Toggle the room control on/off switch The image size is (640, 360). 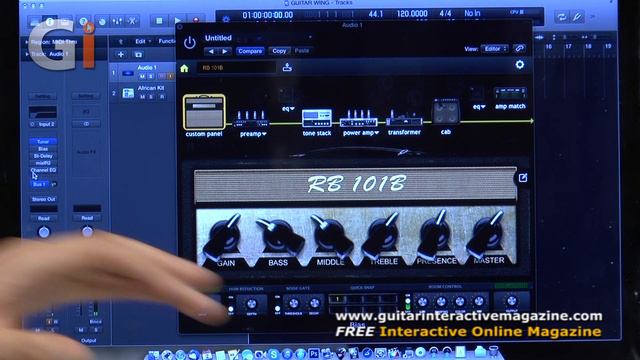coord(407,303)
